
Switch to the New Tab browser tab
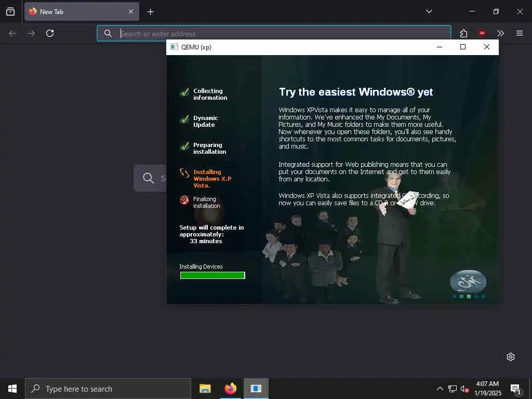pyautogui.click(x=82, y=11)
